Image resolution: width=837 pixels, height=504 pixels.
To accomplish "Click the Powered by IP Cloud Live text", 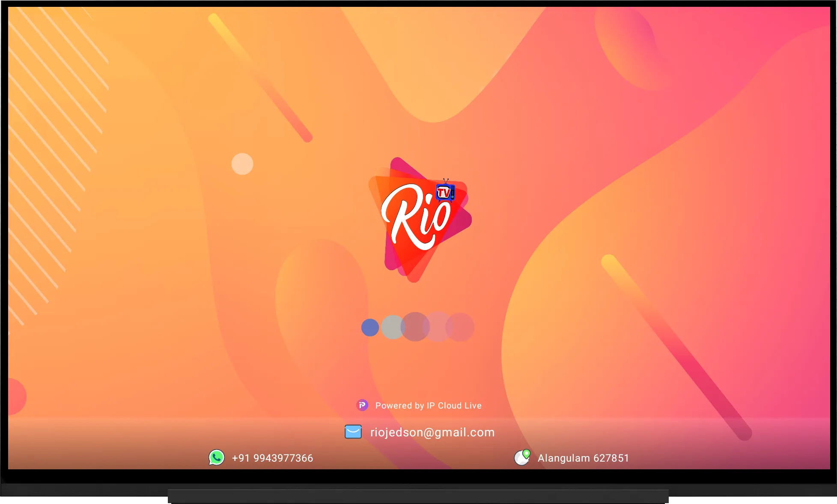I will point(429,406).
